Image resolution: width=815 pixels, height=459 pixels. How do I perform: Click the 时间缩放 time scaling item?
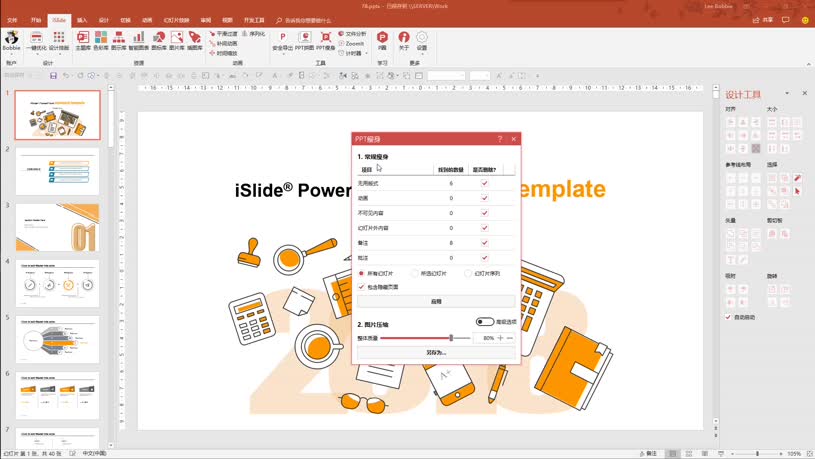[x=223, y=53]
